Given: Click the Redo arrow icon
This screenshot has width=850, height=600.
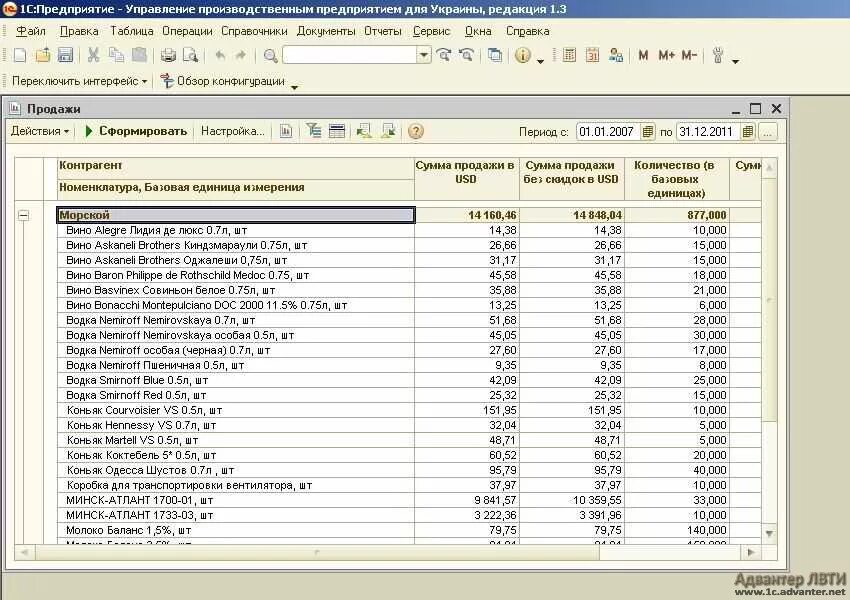Looking at the screenshot, I should click(241, 55).
